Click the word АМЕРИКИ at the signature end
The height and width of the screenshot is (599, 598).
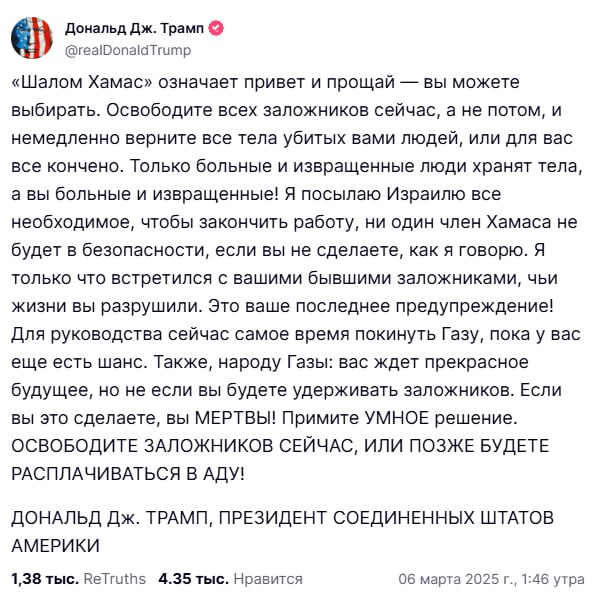click(x=55, y=546)
